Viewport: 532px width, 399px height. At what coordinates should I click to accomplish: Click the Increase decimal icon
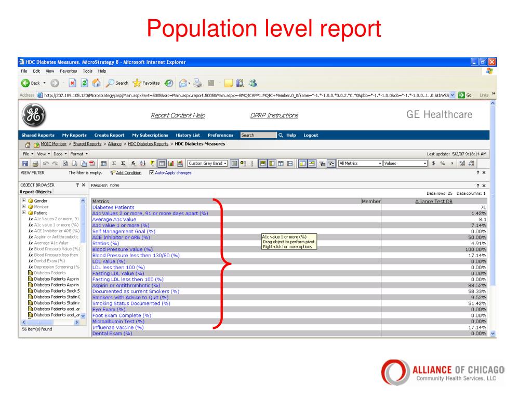pyautogui.click(x=462, y=164)
